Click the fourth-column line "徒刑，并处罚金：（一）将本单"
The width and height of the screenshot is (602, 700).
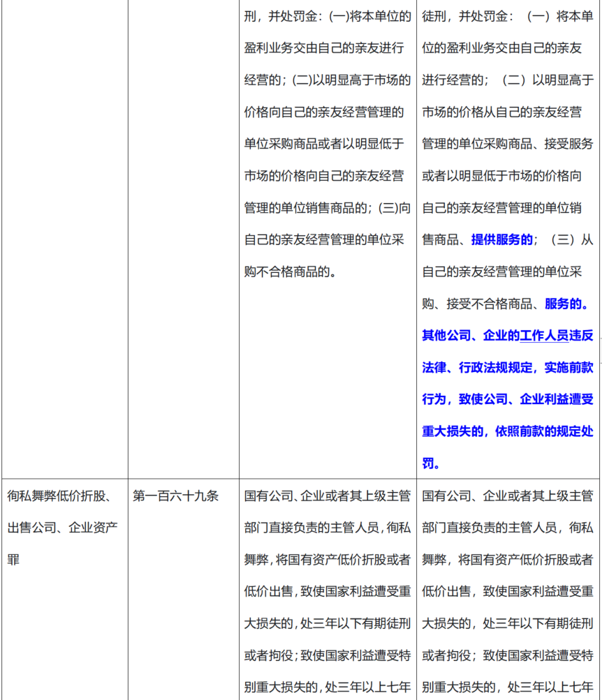click(x=507, y=17)
